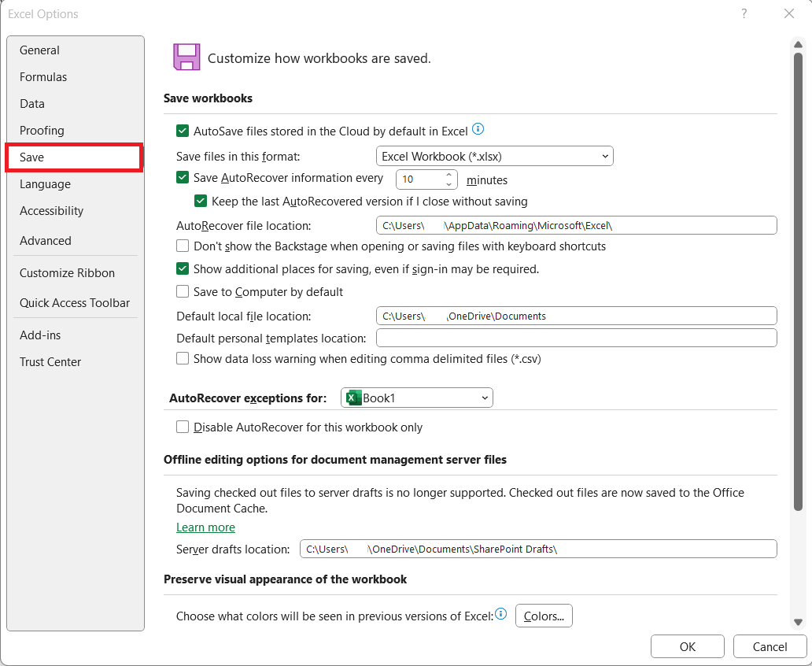Click the purple floppy disk save icon
This screenshot has width=812, height=666.
click(186, 57)
